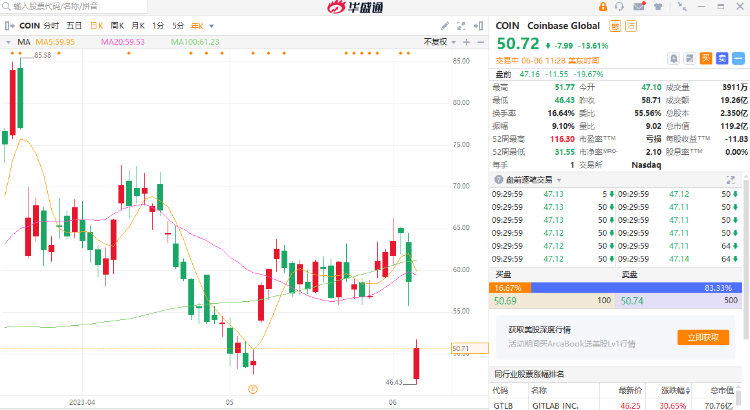This screenshot has width=750, height=410.
Task: Click the help question mark beside 盘前逐笔交易
Action: 498,179
